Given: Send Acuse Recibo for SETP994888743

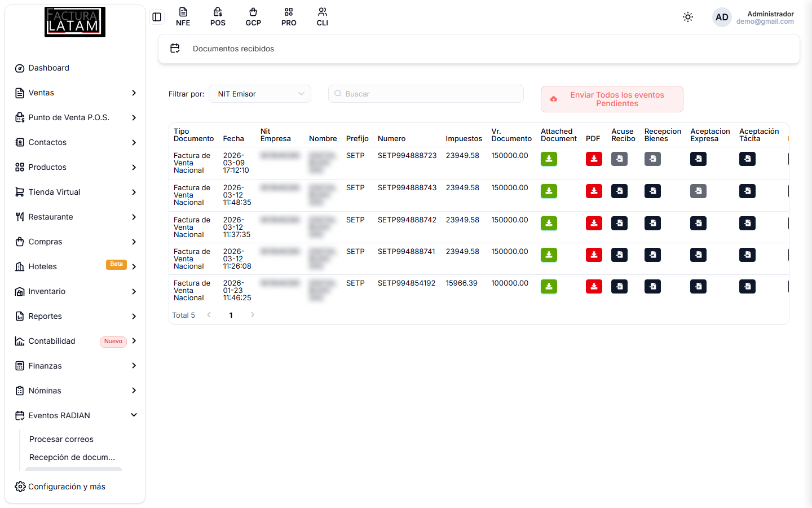Looking at the screenshot, I should click(619, 191).
